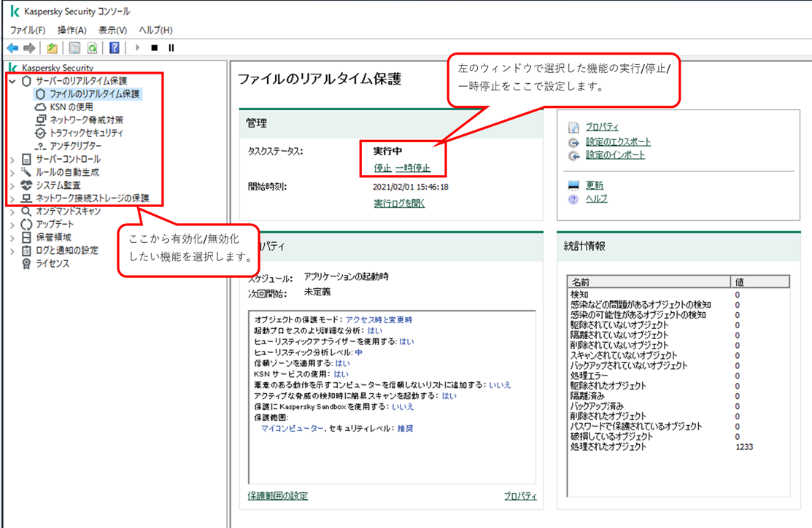Expand the ルールの自動生成 node
The image size is (812, 528).
click(12, 172)
